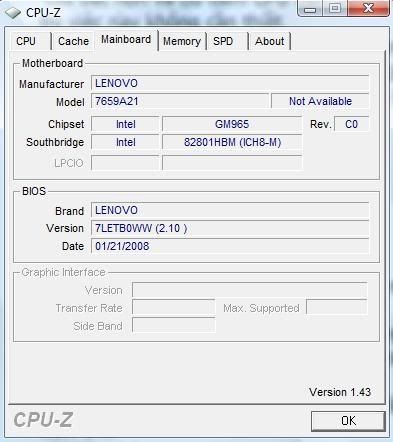Select the Mainboard tab
This screenshot has height=442, width=393.
pyautogui.click(x=126, y=40)
